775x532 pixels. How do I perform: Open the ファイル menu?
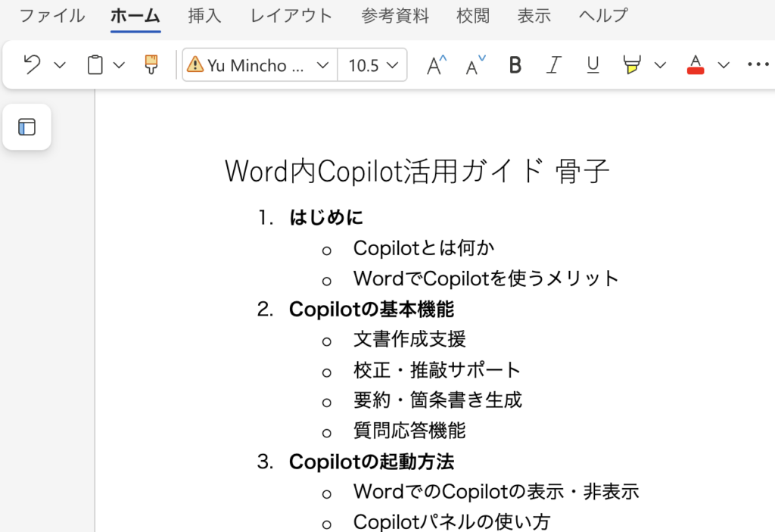51,16
